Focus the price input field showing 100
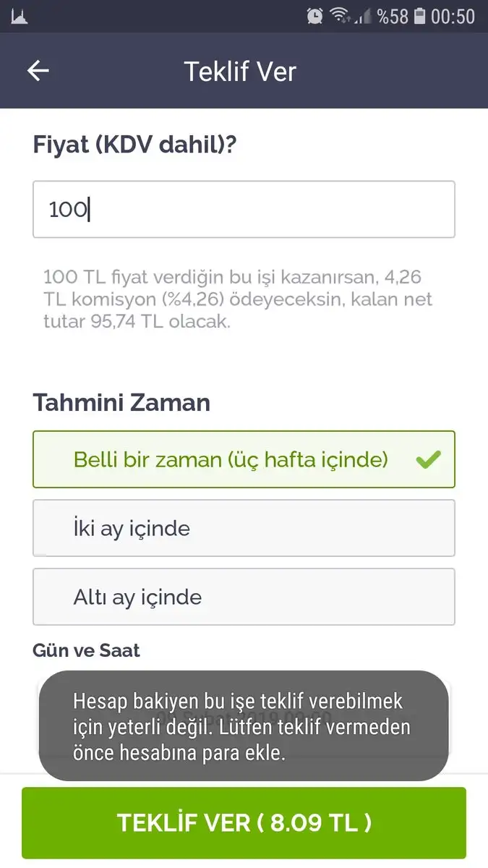This screenshot has height=868, width=488. pyautogui.click(x=243, y=209)
